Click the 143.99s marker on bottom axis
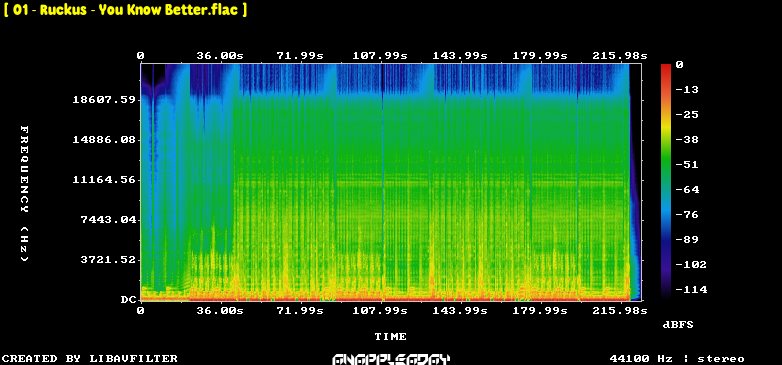The image size is (782, 365). 460,311
